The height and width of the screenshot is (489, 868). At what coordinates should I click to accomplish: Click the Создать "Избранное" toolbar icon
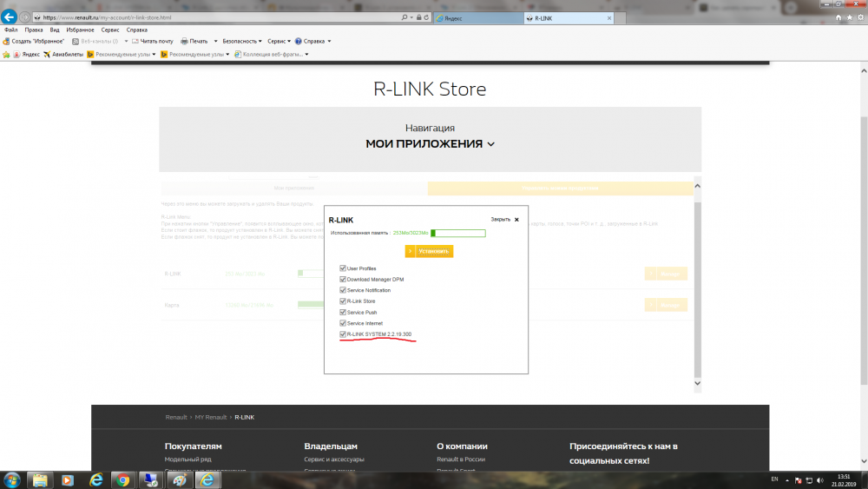click(x=6, y=41)
